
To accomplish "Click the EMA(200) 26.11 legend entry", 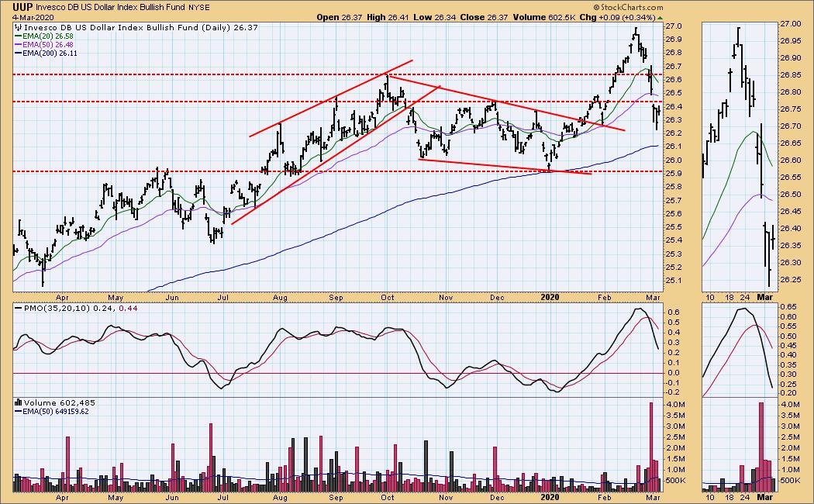I will [50, 53].
